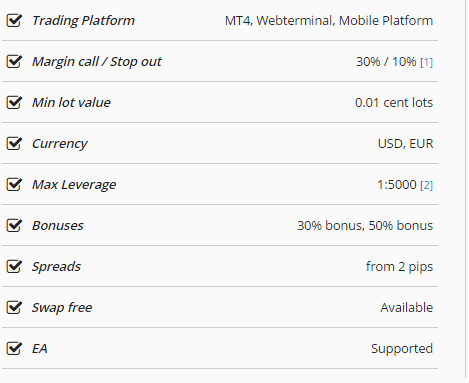Toggle the Swap free checkbox
Screen dimensions: 469x383
14,308
